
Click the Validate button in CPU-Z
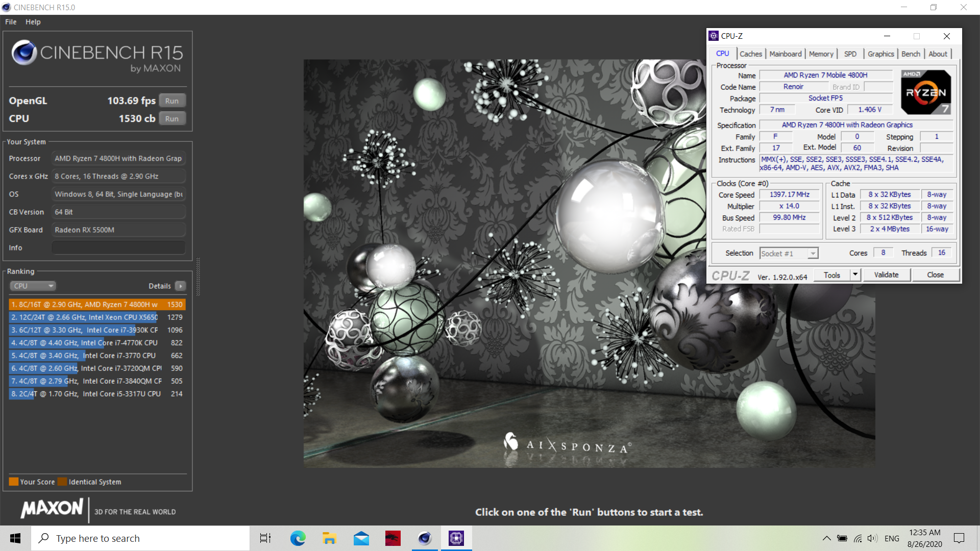(x=887, y=275)
